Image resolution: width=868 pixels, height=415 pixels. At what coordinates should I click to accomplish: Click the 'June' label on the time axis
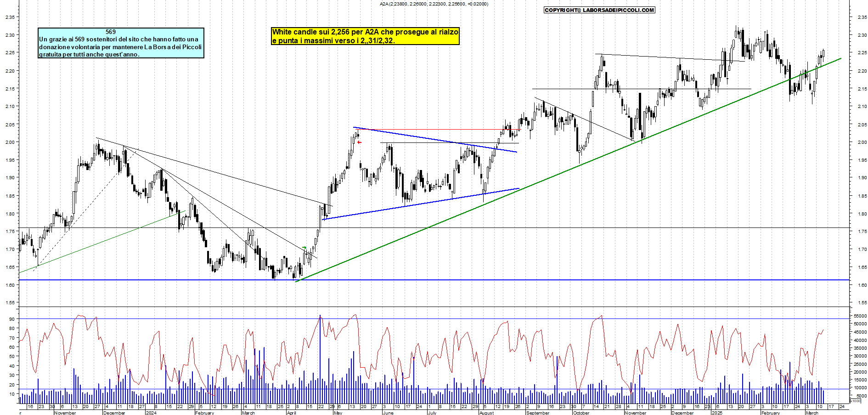pos(388,413)
